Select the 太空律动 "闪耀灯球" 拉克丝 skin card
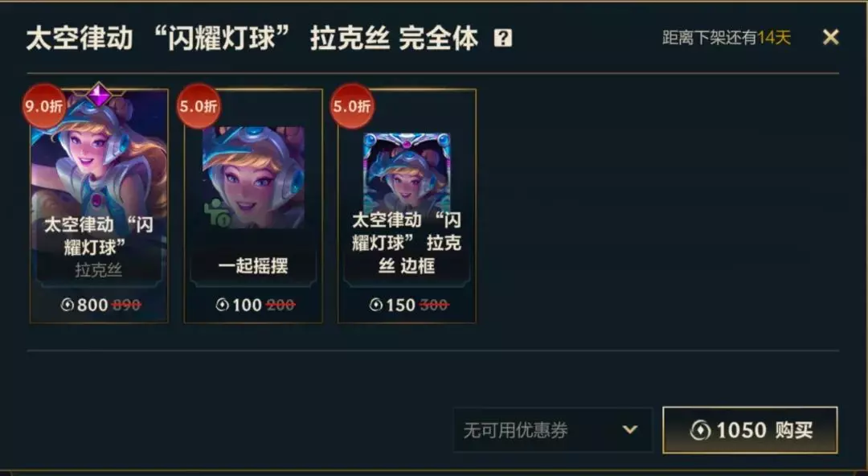This screenshot has height=476, width=868. tap(99, 206)
